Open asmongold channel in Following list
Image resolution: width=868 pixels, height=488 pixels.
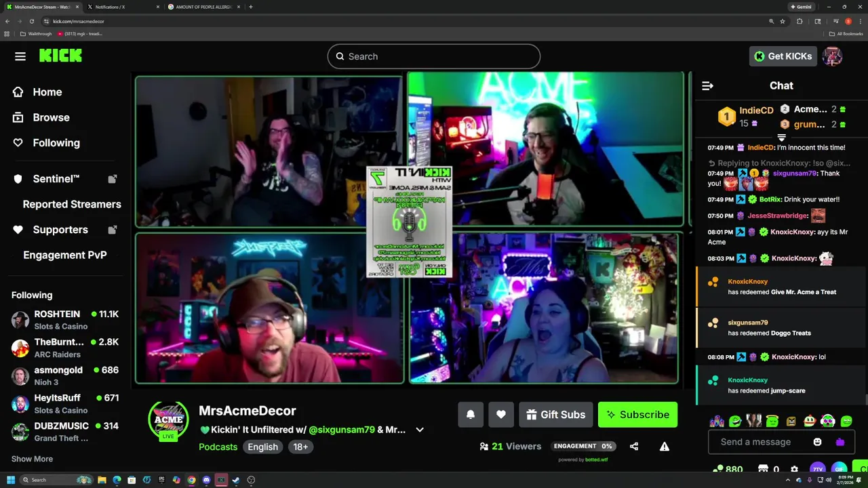tap(65, 376)
